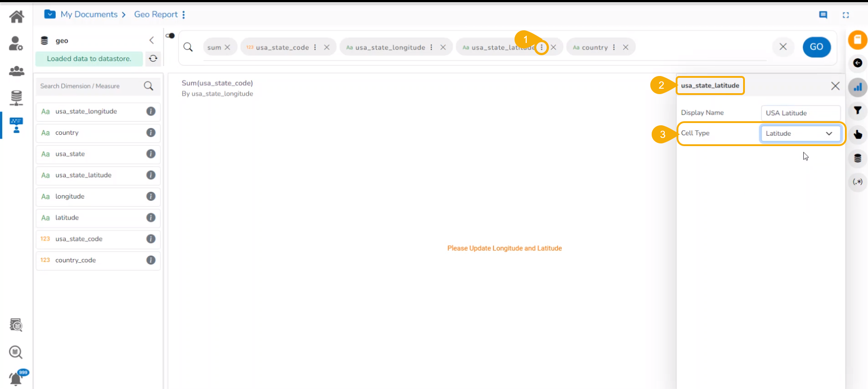Close the usa_state_latitude properties panel
The height and width of the screenshot is (389, 868).
(835, 86)
